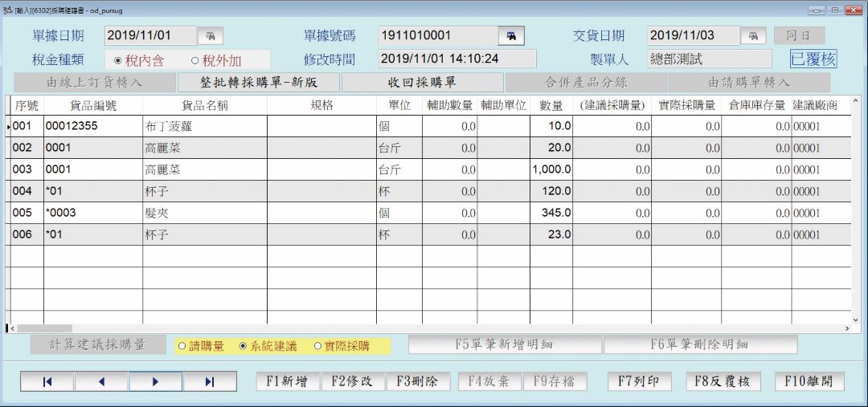The image size is (868, 407).
Task: Click 貨品名稱 column header
Action: [205, 106]
